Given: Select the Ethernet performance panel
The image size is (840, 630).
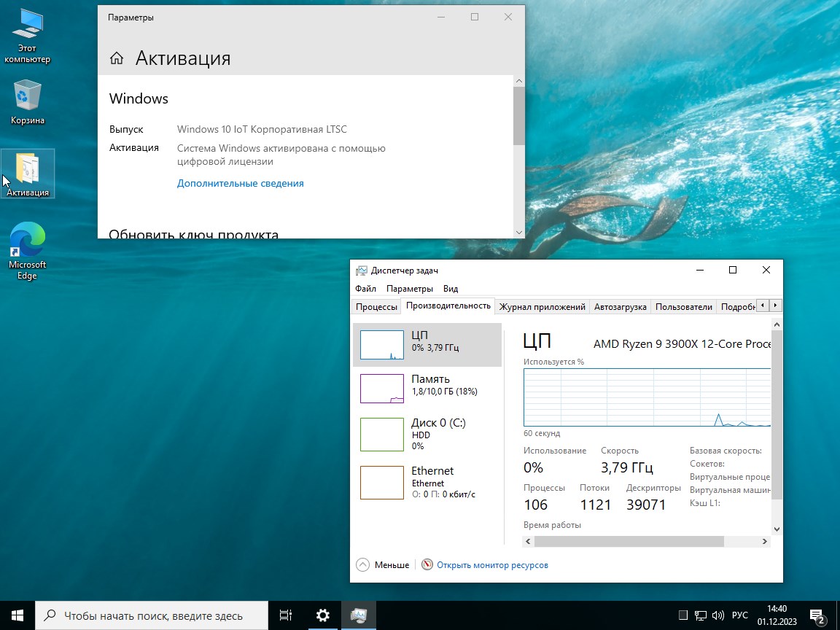Looking at the screenshot, I should pyautogui.click(x=428, y=482).
